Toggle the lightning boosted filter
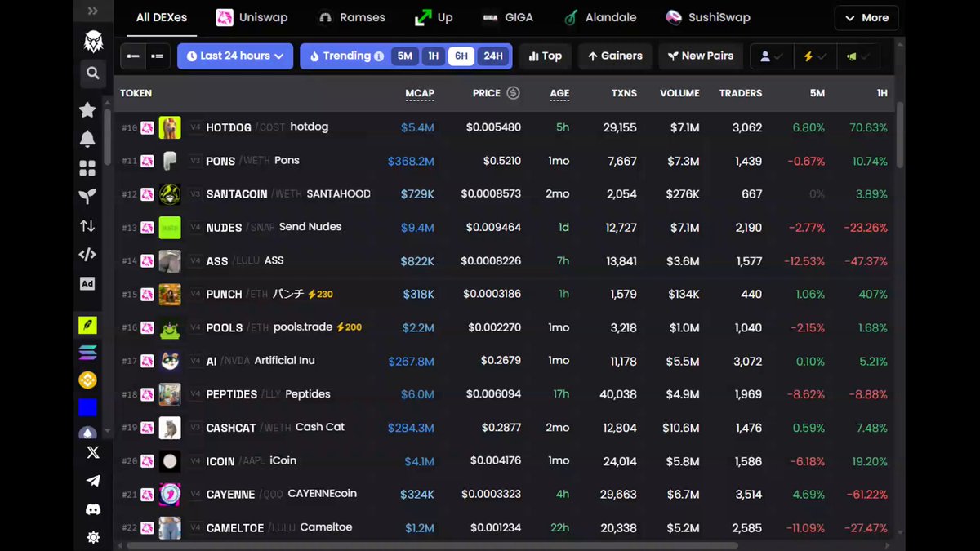Image resolution: width=980 pixels, height=551 pixels. (815, 56)
